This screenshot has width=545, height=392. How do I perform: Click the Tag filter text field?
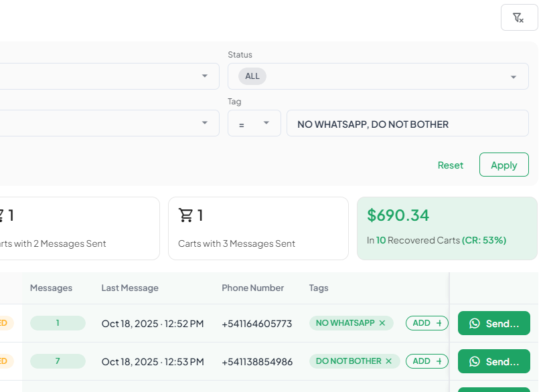click(x=407, y=124)
